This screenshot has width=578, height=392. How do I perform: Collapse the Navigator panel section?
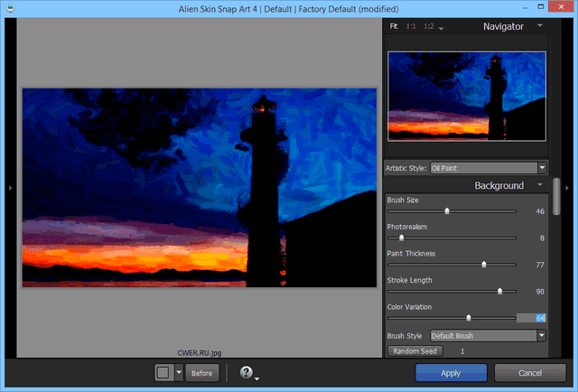(540, 26)
